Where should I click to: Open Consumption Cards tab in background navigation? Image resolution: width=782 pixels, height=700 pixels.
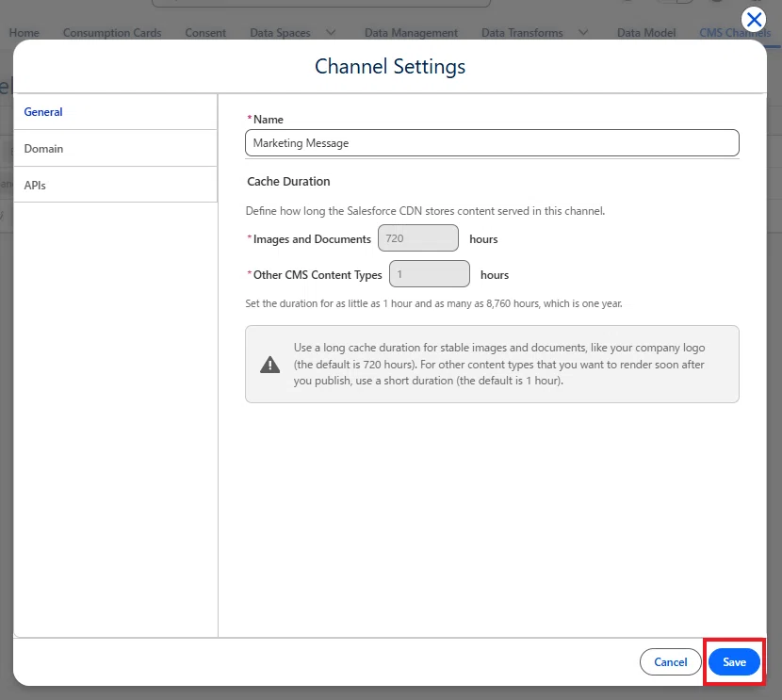[112, 33]
